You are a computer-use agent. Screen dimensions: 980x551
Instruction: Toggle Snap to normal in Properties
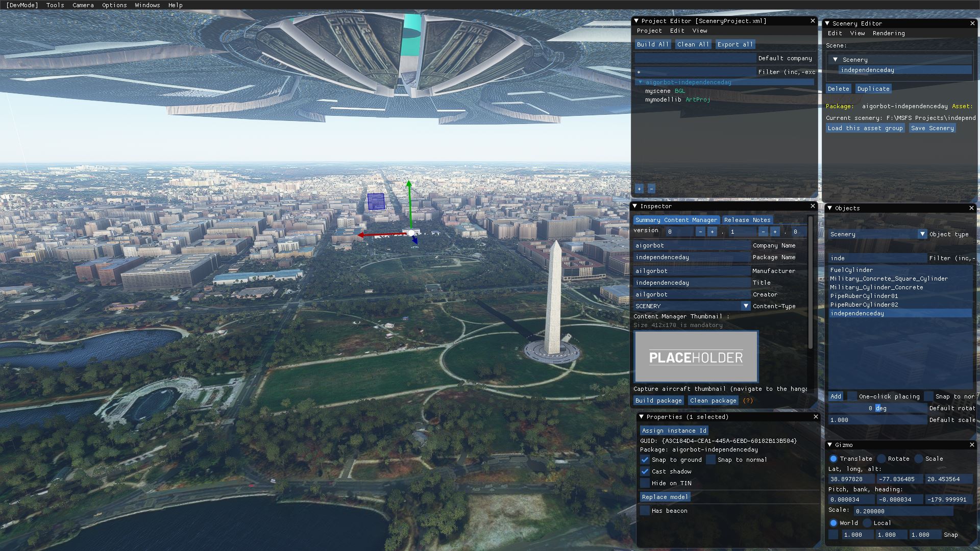[711, 460]
